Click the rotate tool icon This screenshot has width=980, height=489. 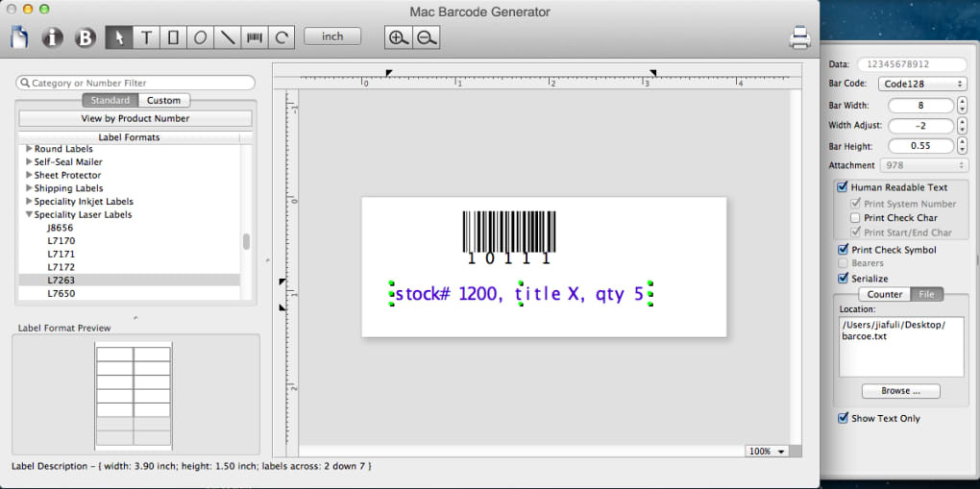point(282,37)
